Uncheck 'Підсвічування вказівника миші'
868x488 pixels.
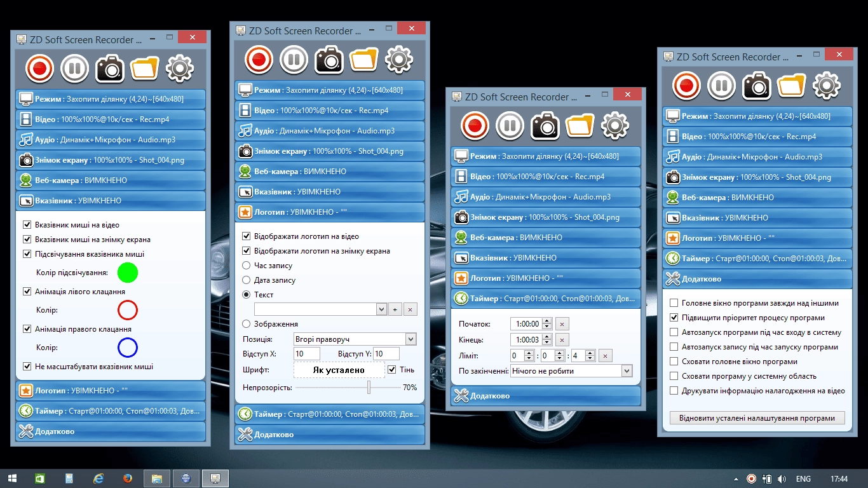(27, 254)
